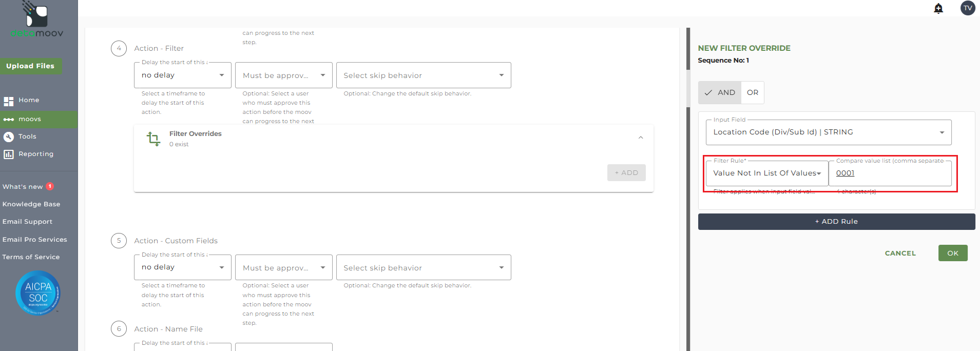
Task: Switch rule logic to OR
Action: [x=753, y=93]
